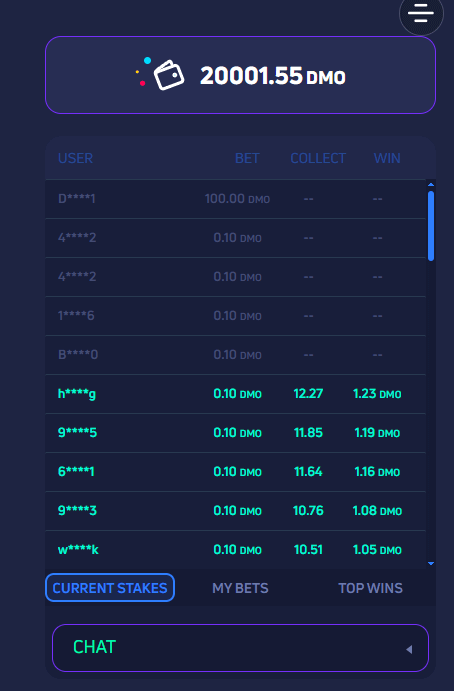Expand the CHAT panel arrow
The image size is (454, 691).
click(x=409, y=649)
